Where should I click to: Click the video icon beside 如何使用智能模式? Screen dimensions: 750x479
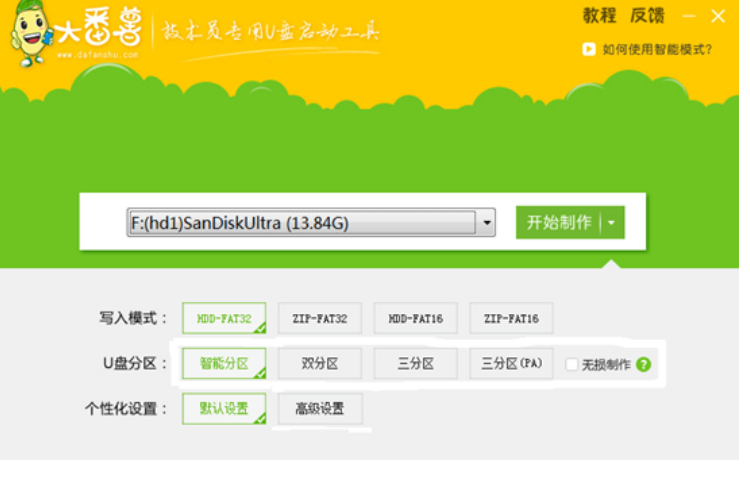click(x=588, y=49)
